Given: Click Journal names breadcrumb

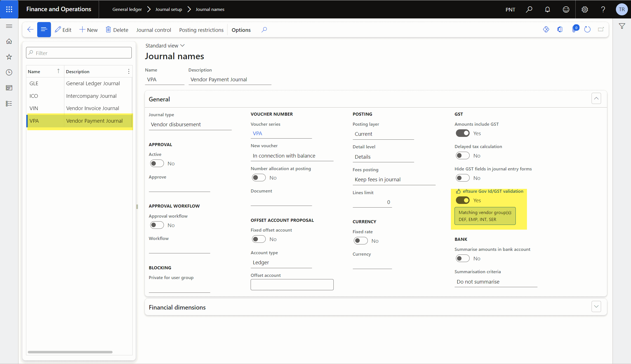Looking at the screenshot, I should click(x=210, y=9).
